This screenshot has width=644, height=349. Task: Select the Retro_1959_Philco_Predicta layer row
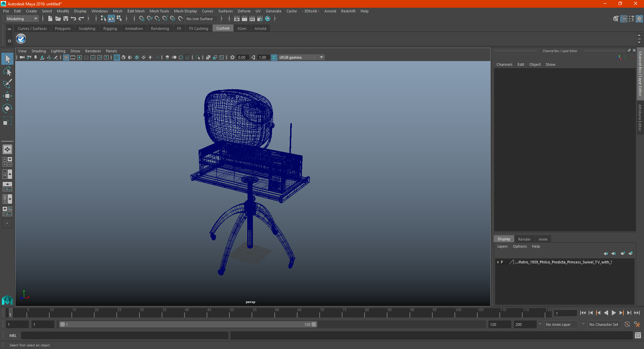coord(565,262)
